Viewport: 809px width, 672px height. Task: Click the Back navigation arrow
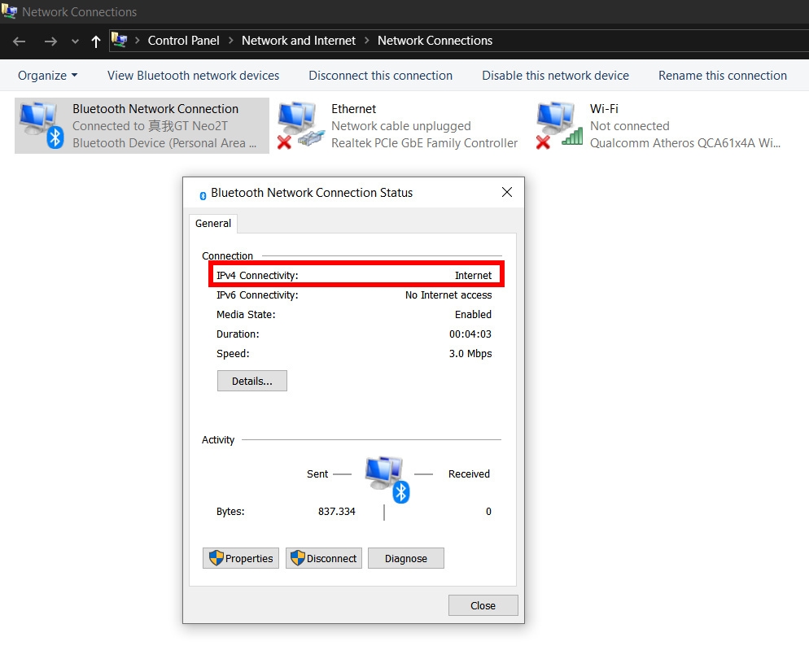19,41
